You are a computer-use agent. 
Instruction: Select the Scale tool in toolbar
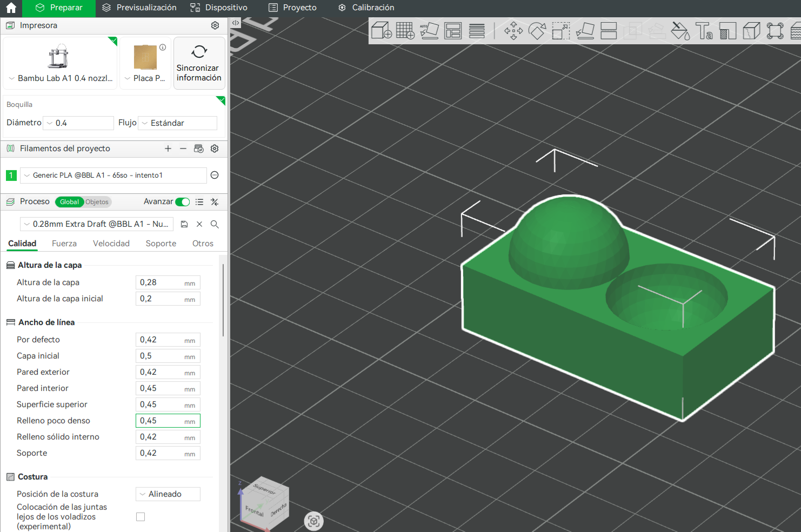pos(560,31)
